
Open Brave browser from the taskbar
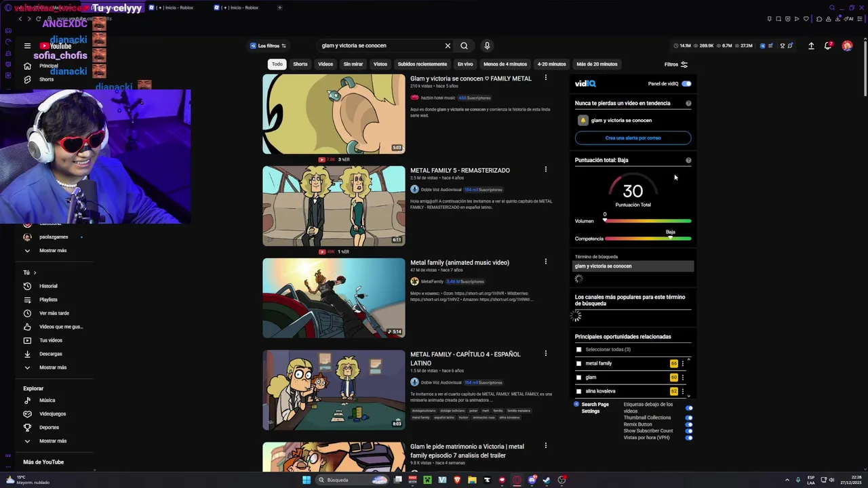pyautogui.click(x=457, y=480)
